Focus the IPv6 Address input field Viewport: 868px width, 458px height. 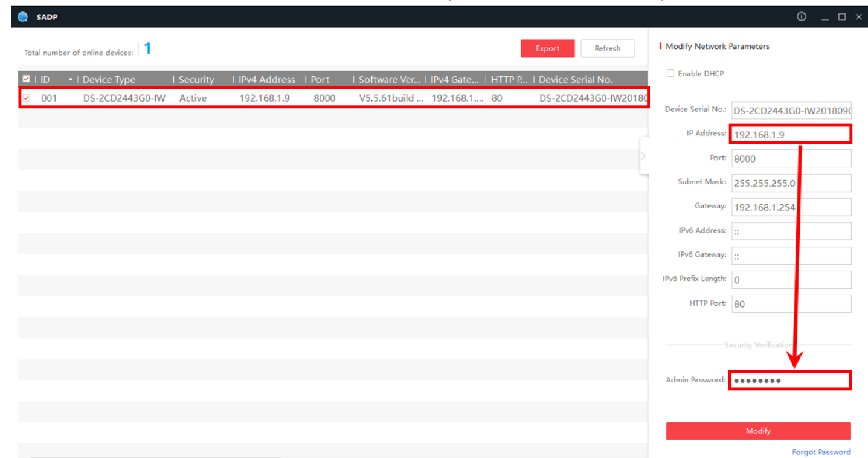[791, 231]
